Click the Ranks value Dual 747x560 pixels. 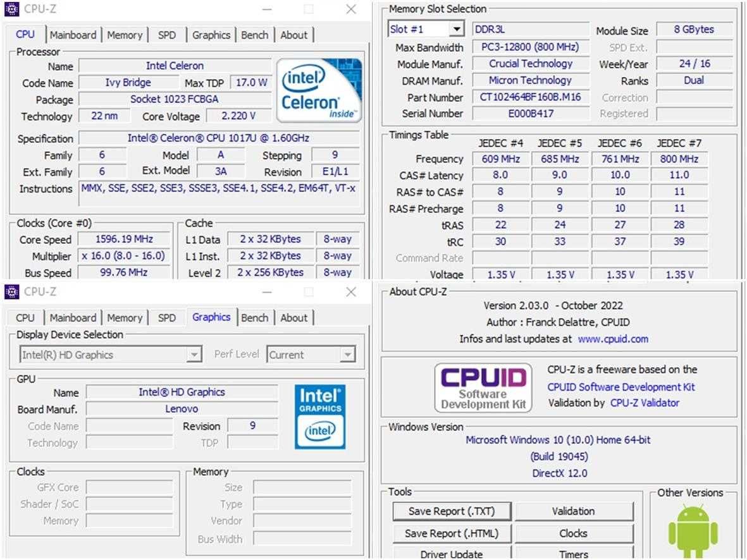(x=694, y=80)
